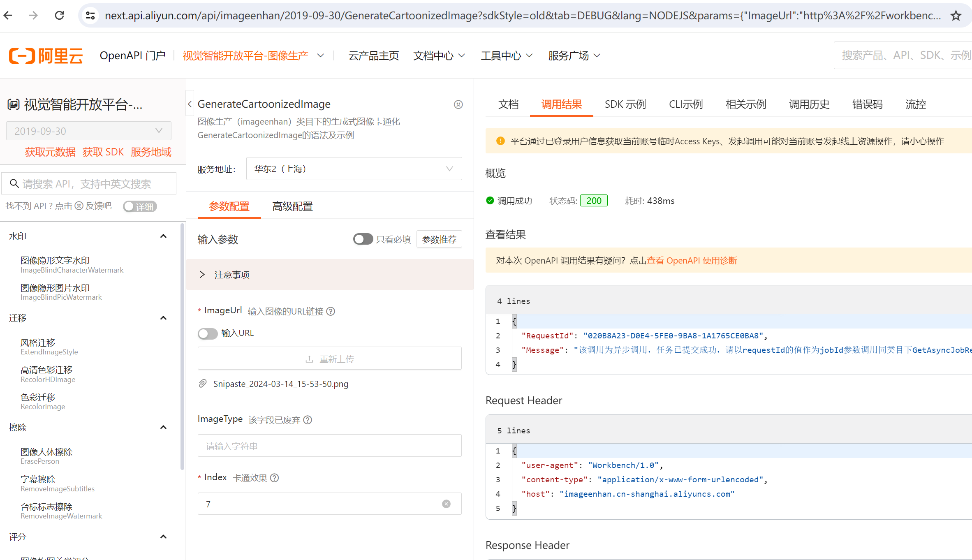Turn on the 输入URL switch
The width and height of the screenshot is (972, 560).
(x=208, y=333)
